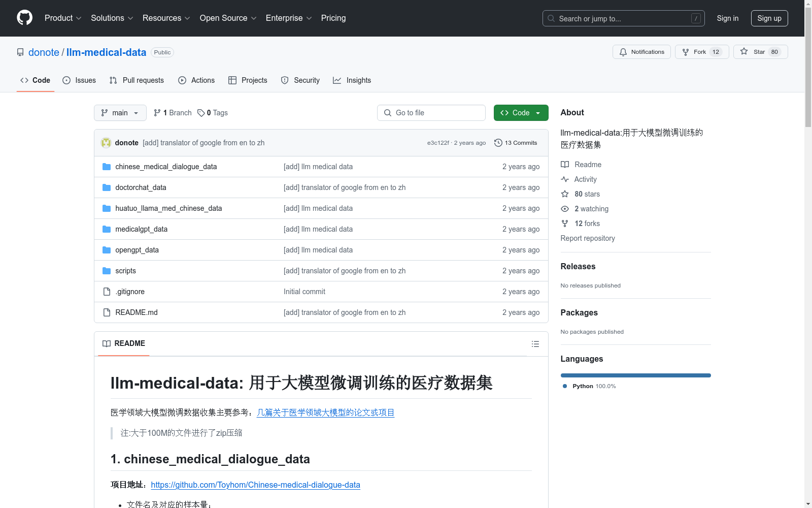Screen dimensions: 812x508
Task: Click the scripts folder icon
Action: click(x=107, y=271)
